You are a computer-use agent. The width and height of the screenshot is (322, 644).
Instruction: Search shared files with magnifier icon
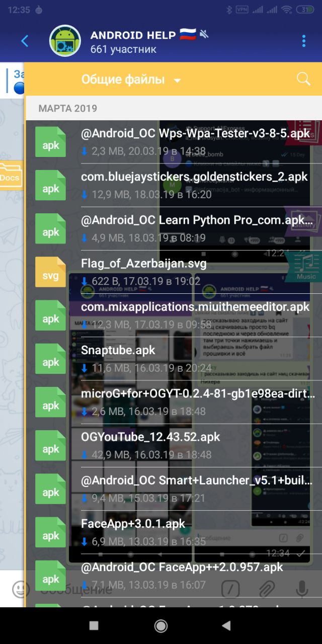303,79
